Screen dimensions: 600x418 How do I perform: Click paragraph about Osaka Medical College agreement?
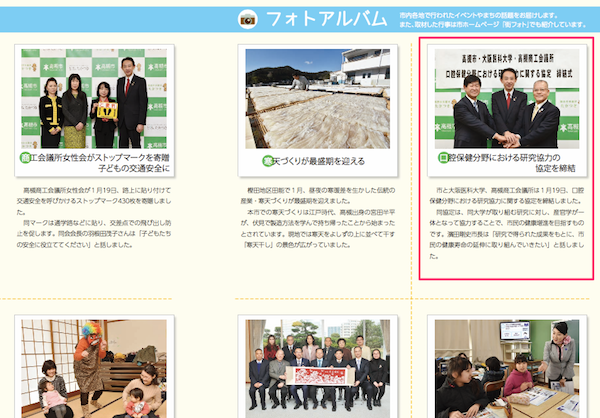(x=507, y=223)
